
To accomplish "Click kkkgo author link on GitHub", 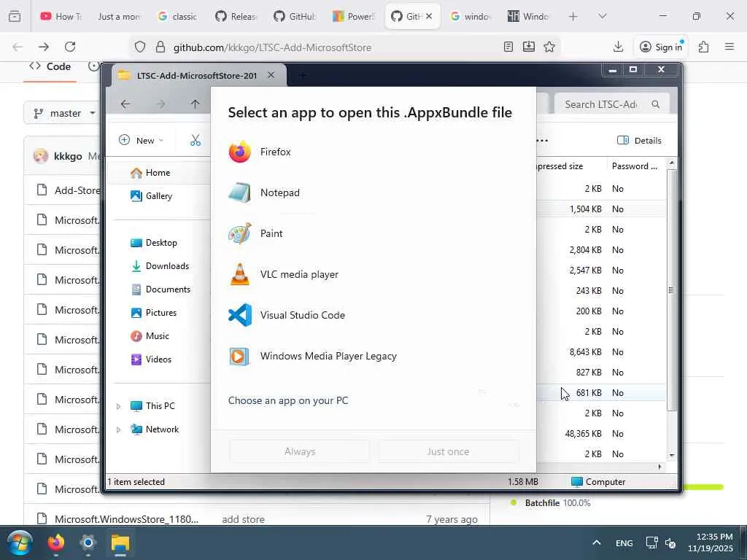I will click(68, 156).
